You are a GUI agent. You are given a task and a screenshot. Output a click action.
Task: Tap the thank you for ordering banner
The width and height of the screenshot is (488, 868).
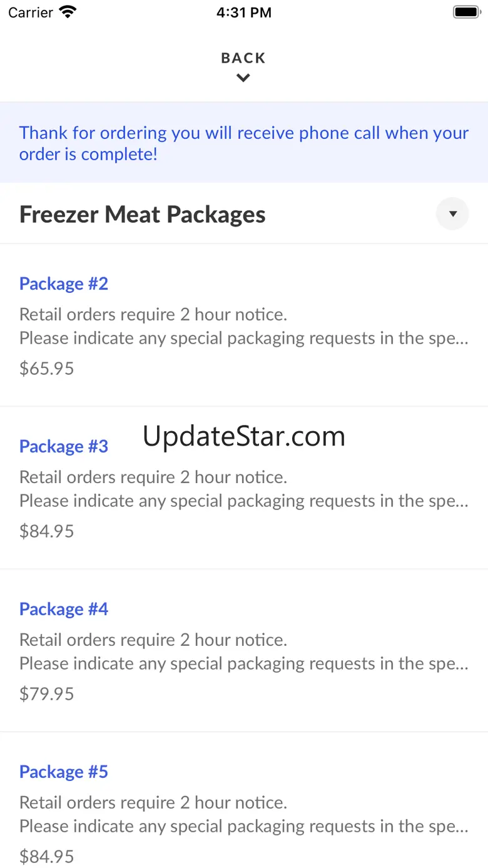click(244, 143)
